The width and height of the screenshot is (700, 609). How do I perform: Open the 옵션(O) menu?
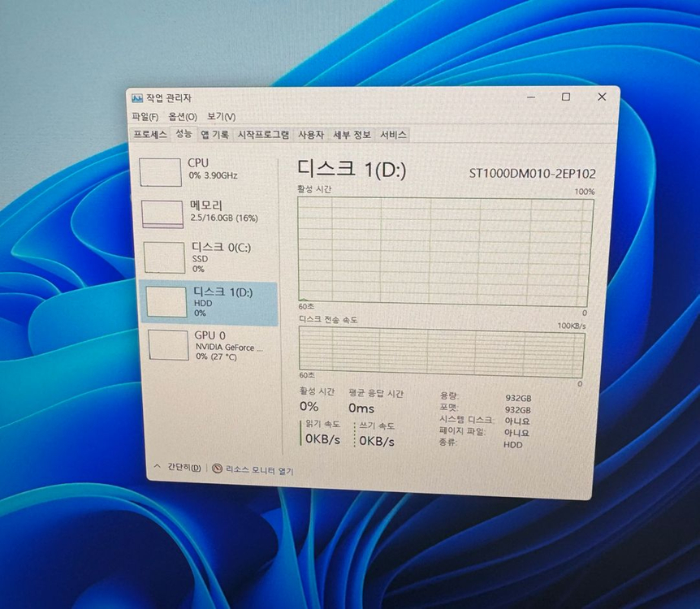(x=184, y=116)
